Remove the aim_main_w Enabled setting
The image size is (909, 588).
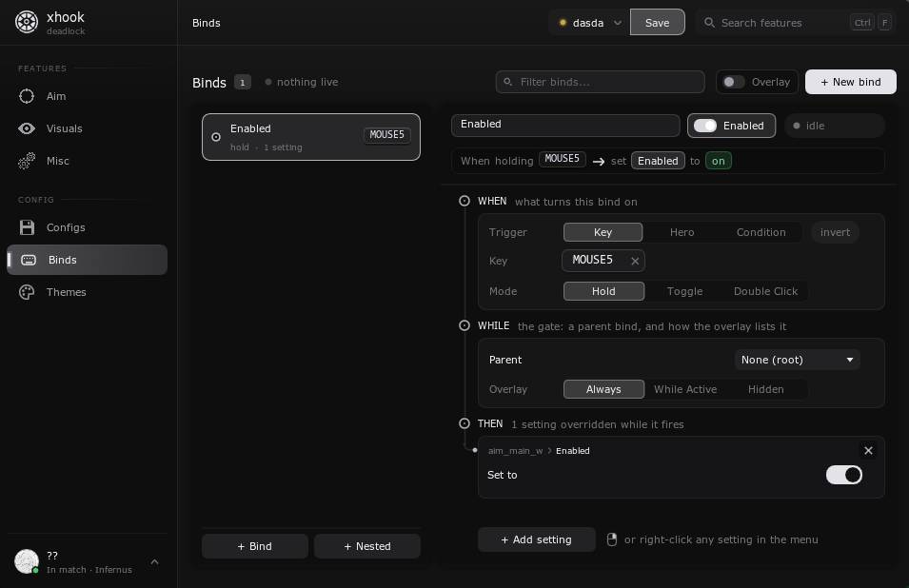(868, 451)
